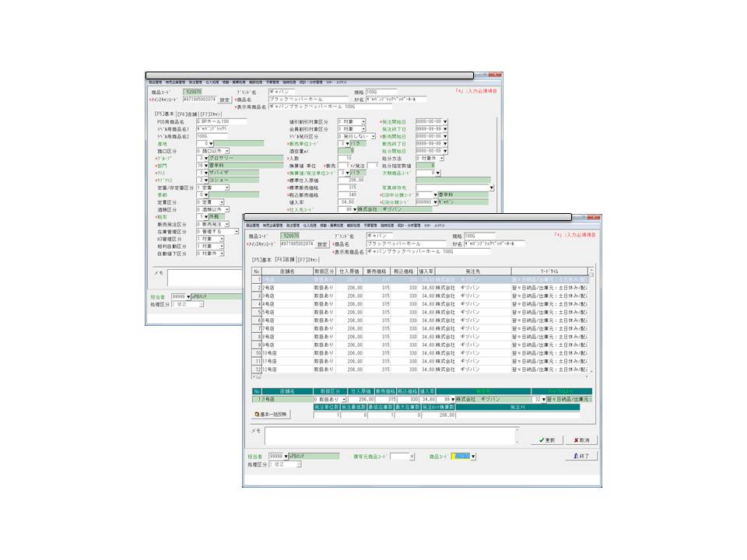Click 設定 button in front window

pyautogui.click(x=322, y=244)
